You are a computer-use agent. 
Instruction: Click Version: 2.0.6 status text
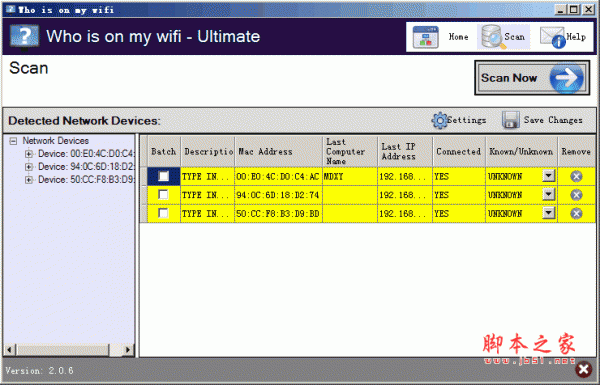click(x=39, y=370)
